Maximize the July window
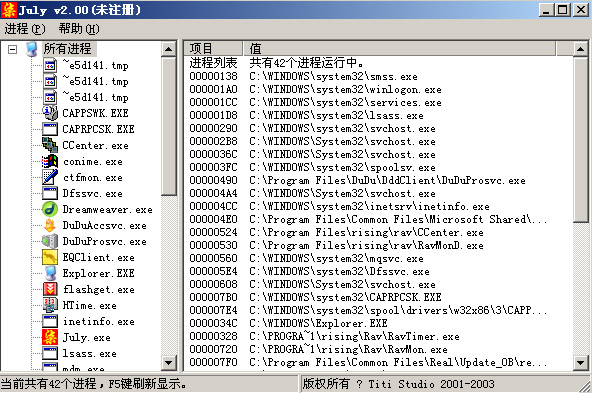This screenshot has height=393, width=592. [x=563, y=10]
